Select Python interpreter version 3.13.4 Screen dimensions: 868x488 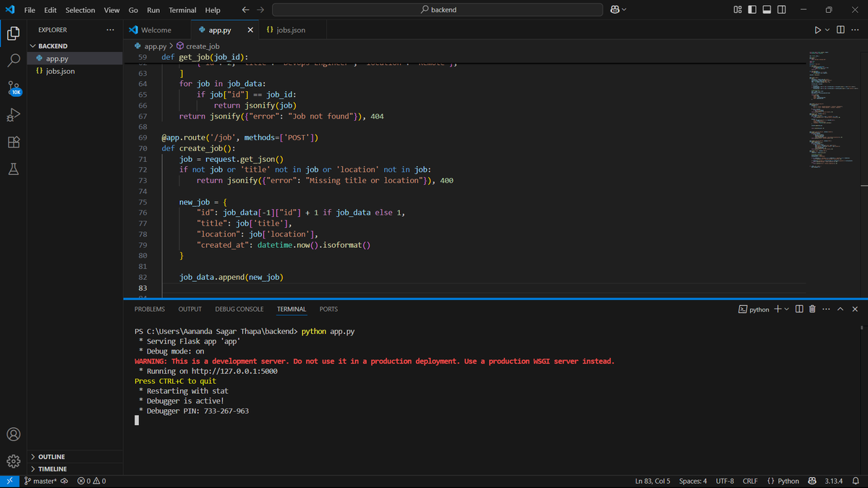pyautogui.click(x=835, y=481)
